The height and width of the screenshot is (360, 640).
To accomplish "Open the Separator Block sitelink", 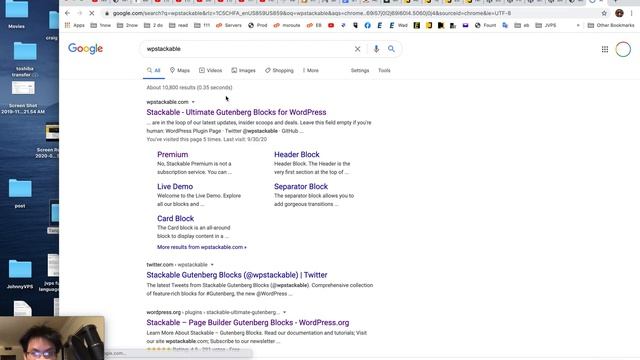I will coord(301,187).
